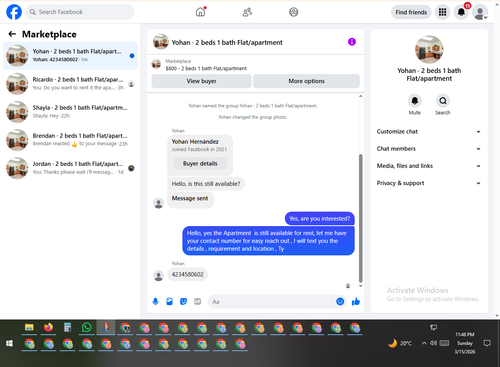Open the emoji picker in message box

pos(340,302)
